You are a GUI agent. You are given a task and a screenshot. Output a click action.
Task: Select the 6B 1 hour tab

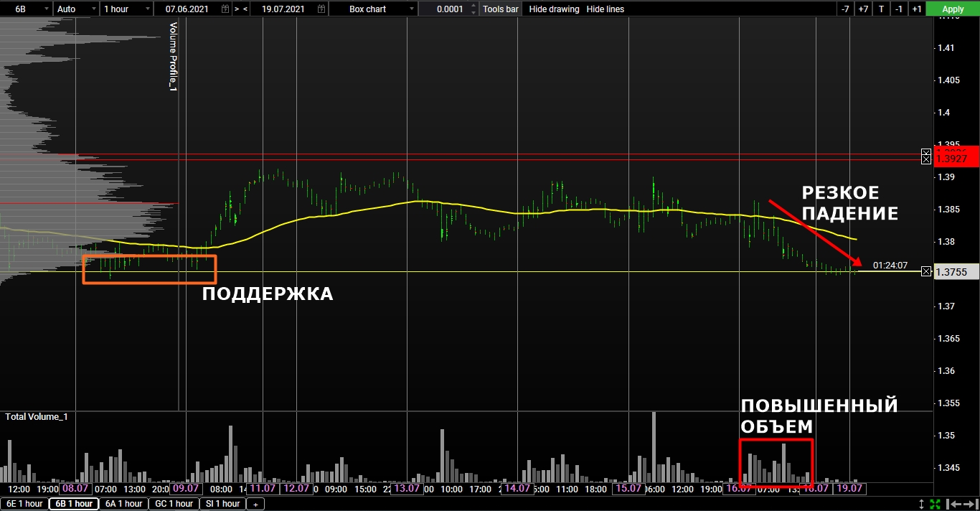tap(74, 504)
